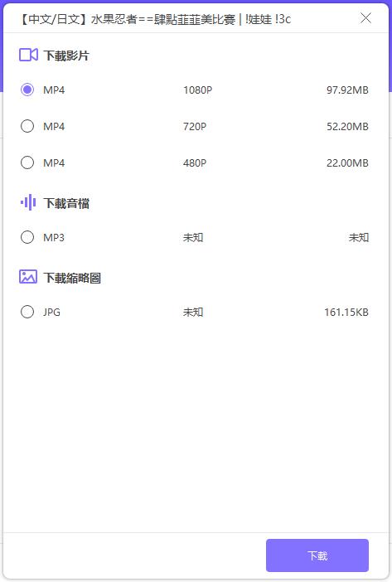
Task: Select the MP4 720P radio button
Action: [27, 126]
